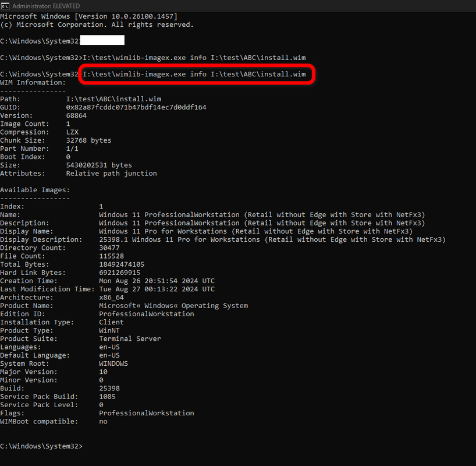Click the Flags value ProfessionalWorkstation
The height and width of the screenshot is (466, 476).
point(146,413)
